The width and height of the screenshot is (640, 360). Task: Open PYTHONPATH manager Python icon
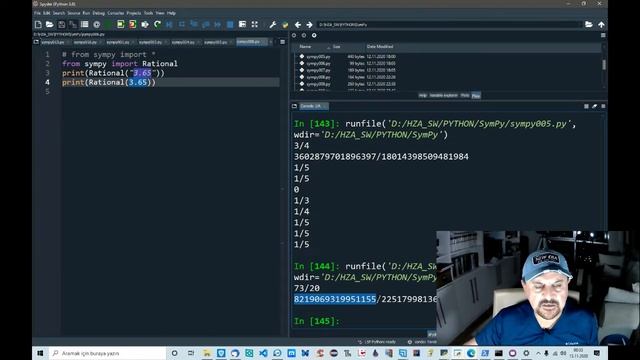click(x=285, y=24)
